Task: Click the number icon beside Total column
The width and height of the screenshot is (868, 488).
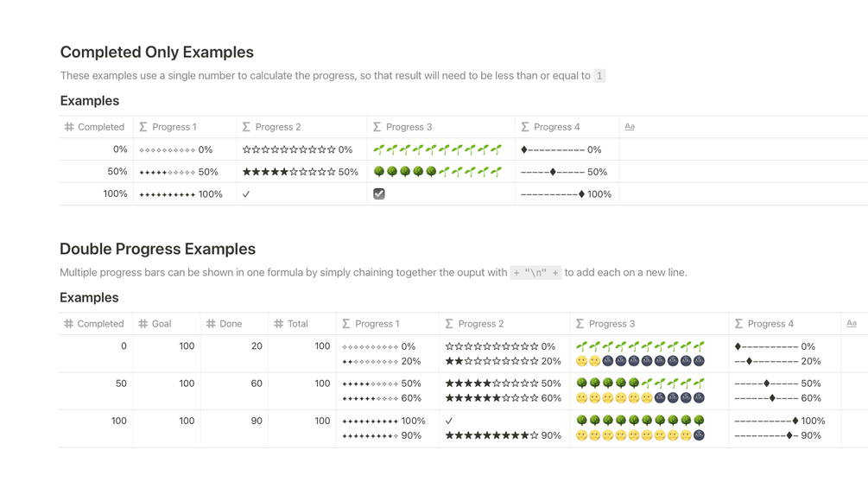Action: (278, 324)
